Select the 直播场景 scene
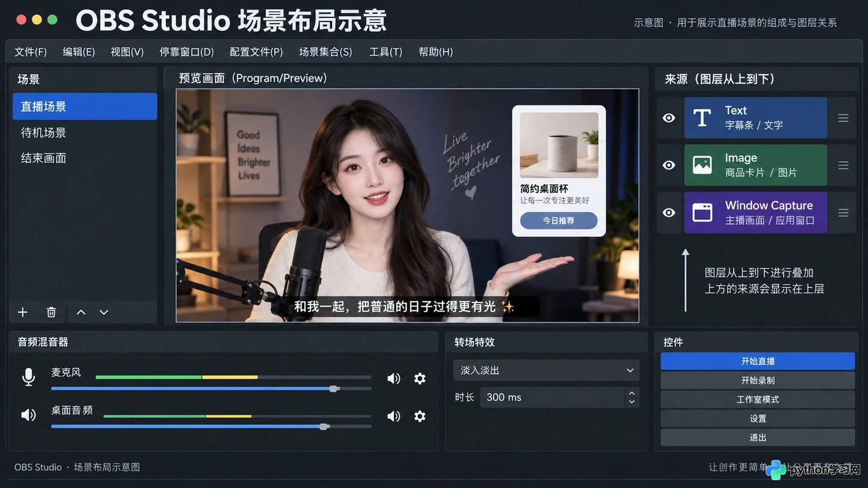This screenshot has width=868, height=488. pyautogui.click(x=84, y=107)
